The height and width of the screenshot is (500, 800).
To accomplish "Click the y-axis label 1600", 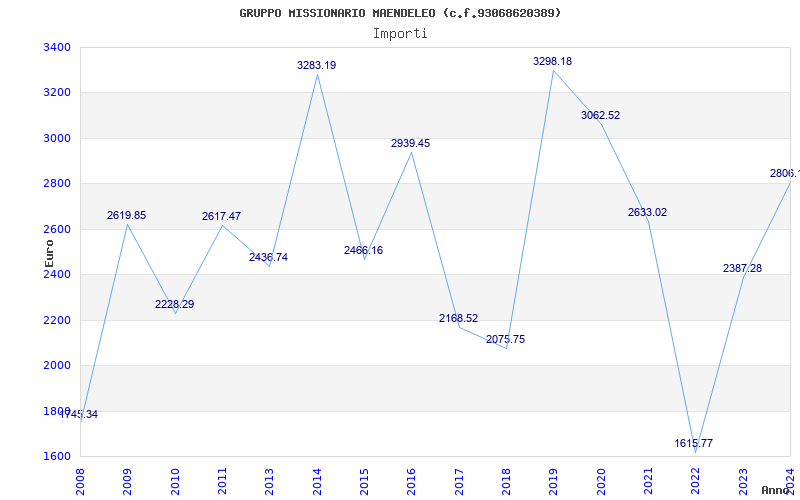I will tap(57, 457).
